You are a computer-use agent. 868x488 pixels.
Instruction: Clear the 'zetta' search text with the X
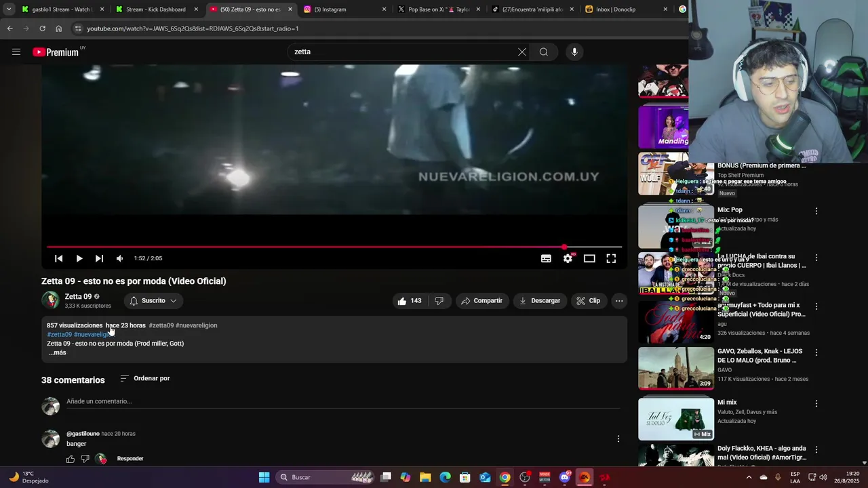tap(522, 52)
